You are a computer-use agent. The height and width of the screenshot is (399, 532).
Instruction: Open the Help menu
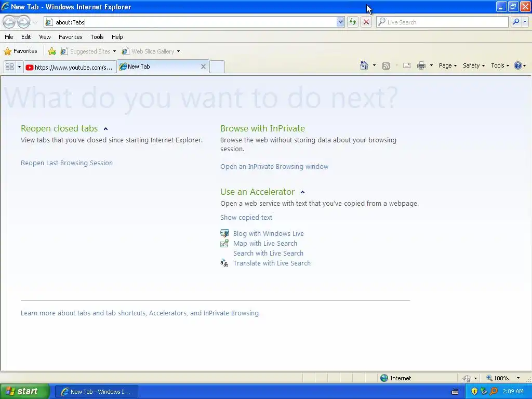tap(117, 37)
